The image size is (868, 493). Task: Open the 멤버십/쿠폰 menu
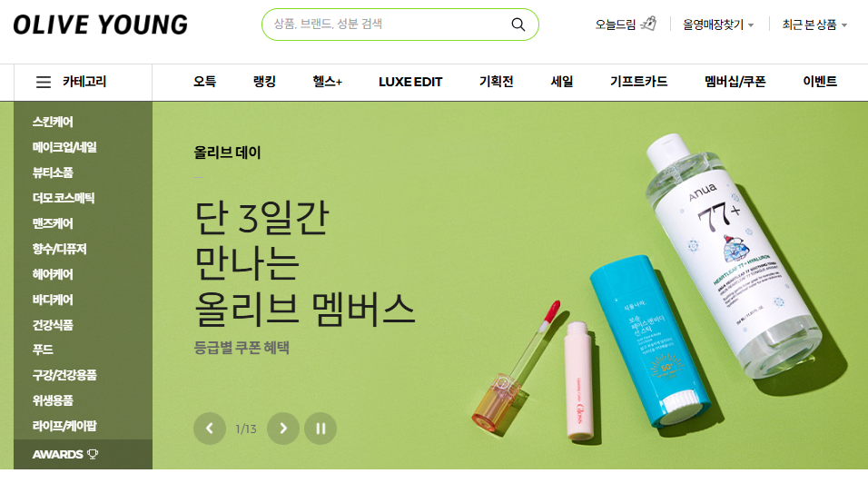pyautogui.click(x=735, y=82)
